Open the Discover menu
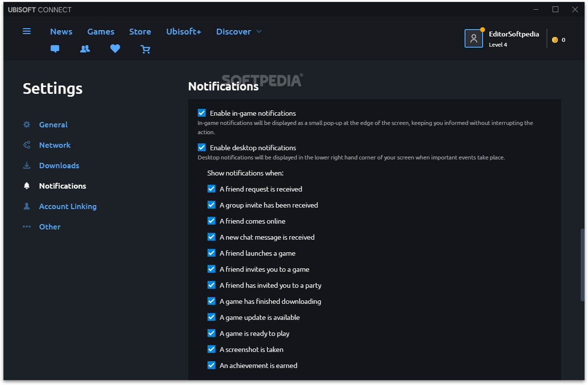 pos(234,32)
